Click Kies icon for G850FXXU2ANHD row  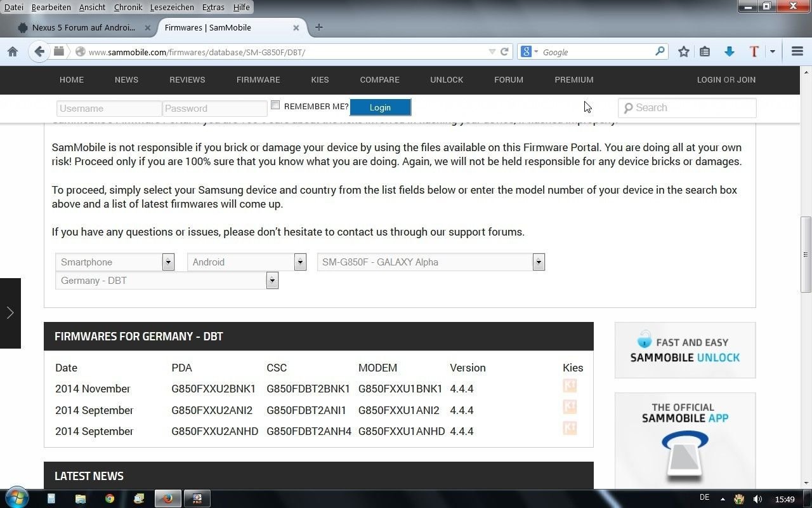coord(570,428)
